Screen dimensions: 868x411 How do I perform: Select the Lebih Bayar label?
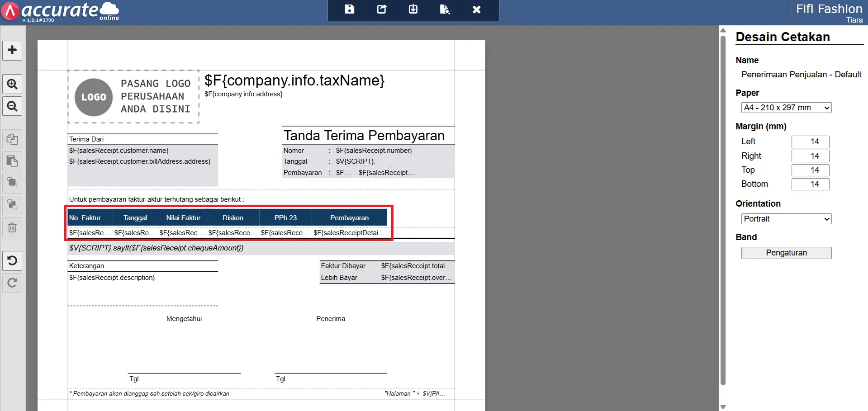339,278
